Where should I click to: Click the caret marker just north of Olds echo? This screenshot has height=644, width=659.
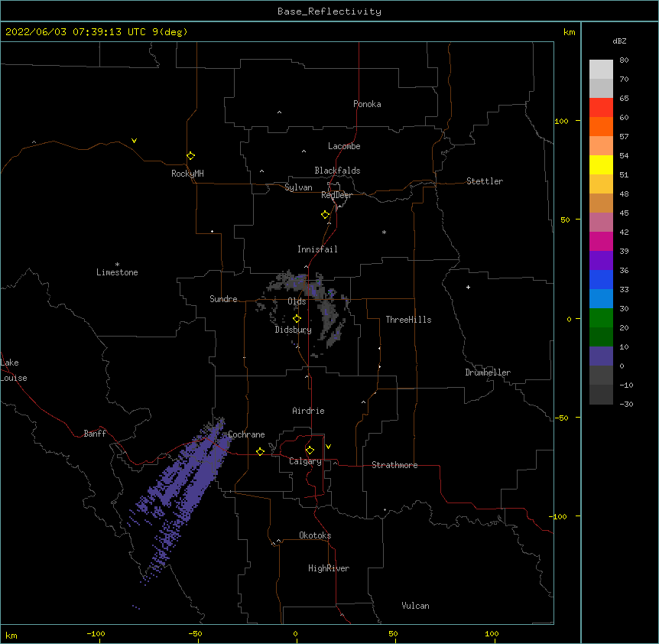[306, 266]
